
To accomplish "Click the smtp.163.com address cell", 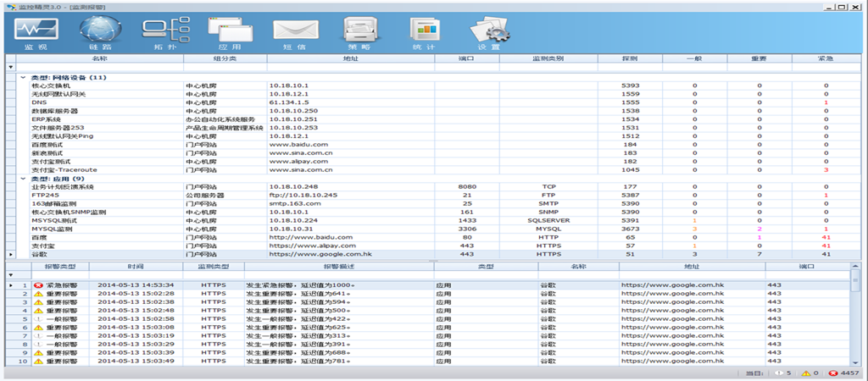I will click(350, 203).
